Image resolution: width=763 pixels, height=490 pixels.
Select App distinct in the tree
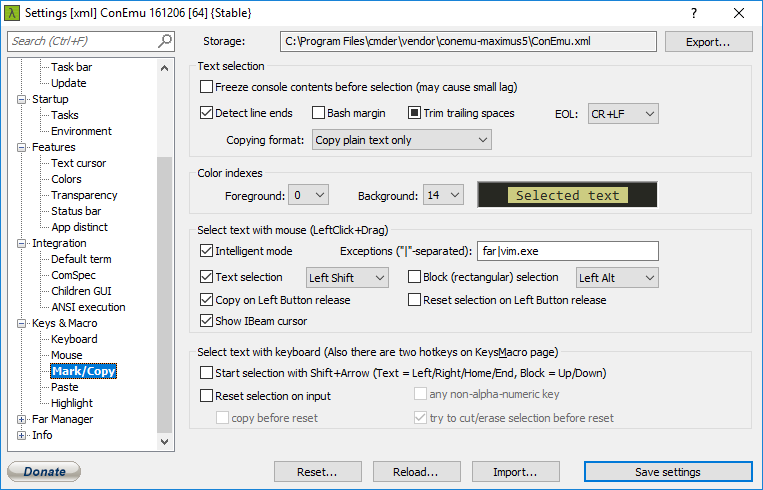(x=80, y=228)
